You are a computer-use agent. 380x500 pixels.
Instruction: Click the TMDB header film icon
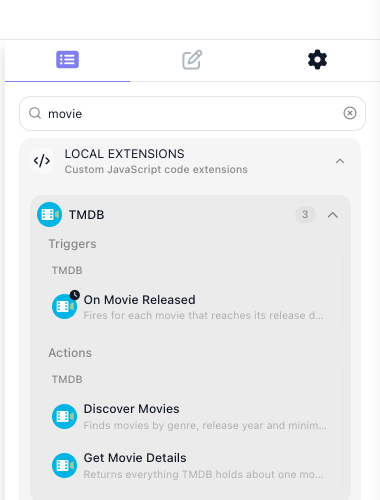(x=49, y=214)
